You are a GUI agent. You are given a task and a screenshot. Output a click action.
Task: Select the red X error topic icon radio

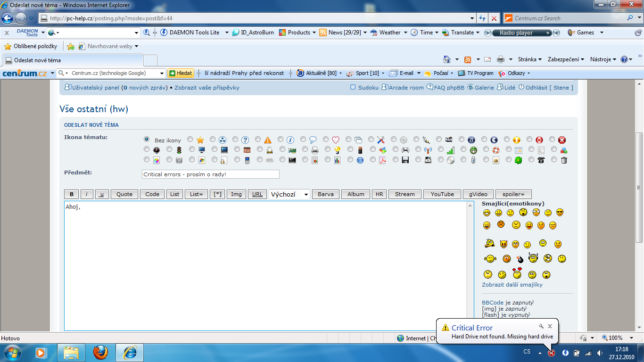[x=552, y=140]
